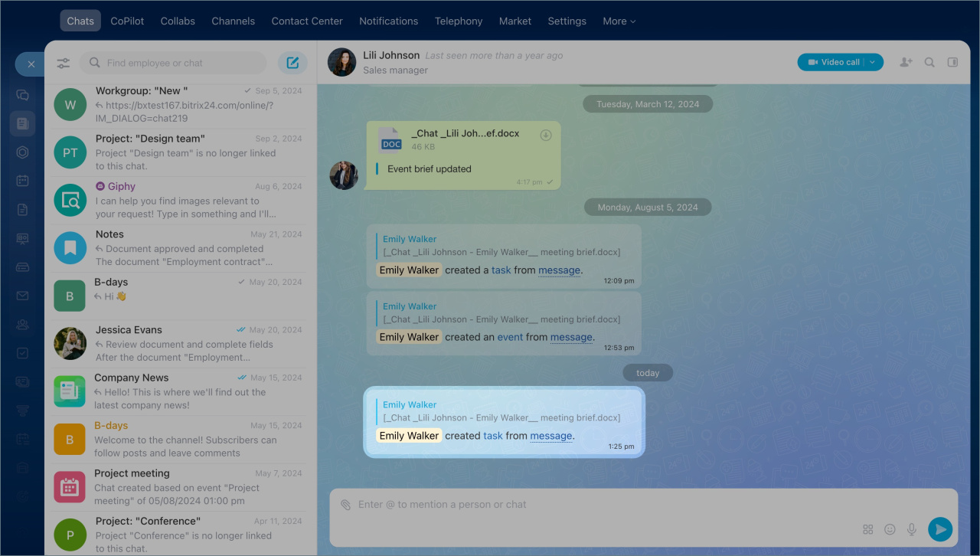
Task: Open chat list filter settings icon
Action: click(64, 63)
